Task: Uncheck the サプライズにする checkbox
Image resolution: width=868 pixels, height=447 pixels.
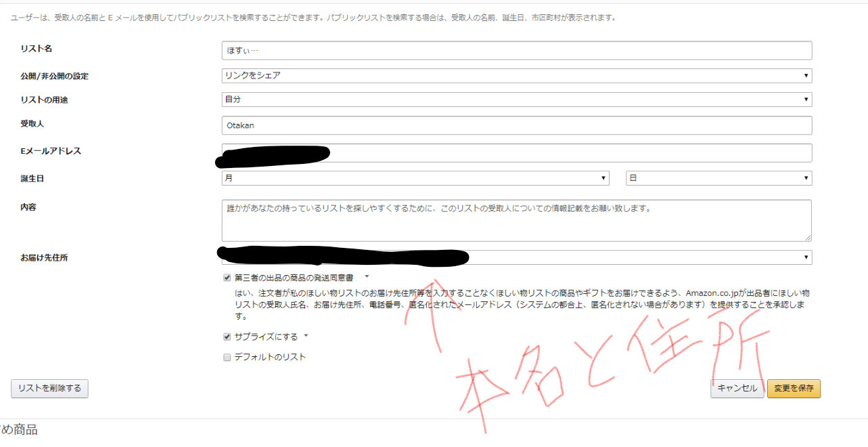Action: pos(227,337)
